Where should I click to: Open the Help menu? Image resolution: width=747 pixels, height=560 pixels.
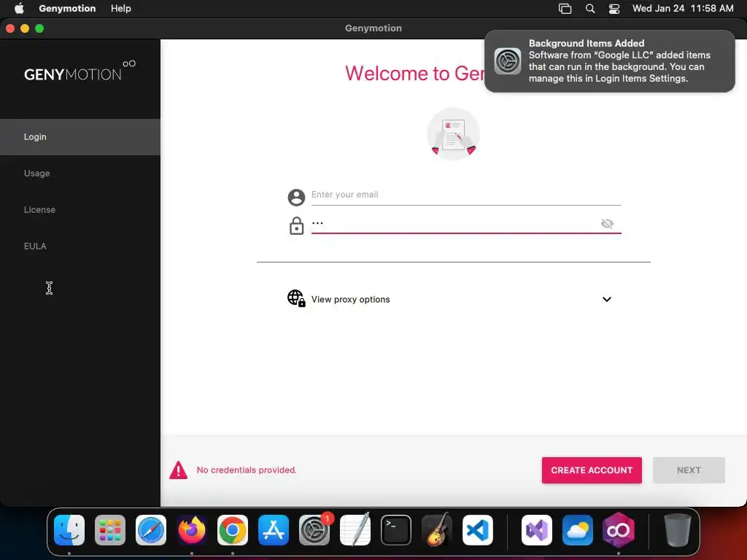(121, 9)
